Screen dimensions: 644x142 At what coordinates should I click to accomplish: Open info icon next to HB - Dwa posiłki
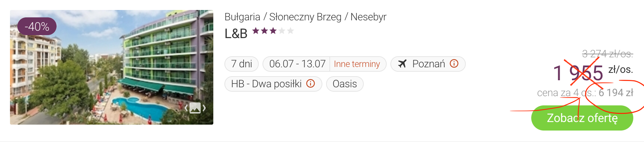(x=311, y=84)
